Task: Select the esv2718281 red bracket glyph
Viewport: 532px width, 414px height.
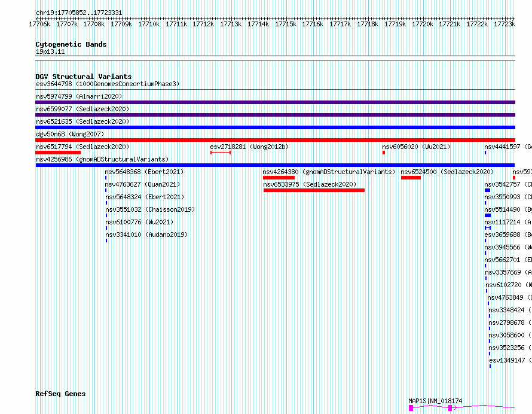Action: 221,153
